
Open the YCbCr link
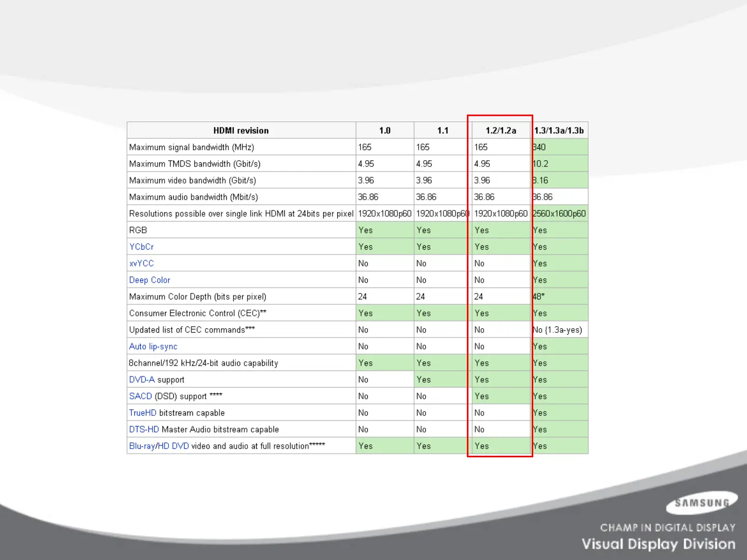coord(141,247)
